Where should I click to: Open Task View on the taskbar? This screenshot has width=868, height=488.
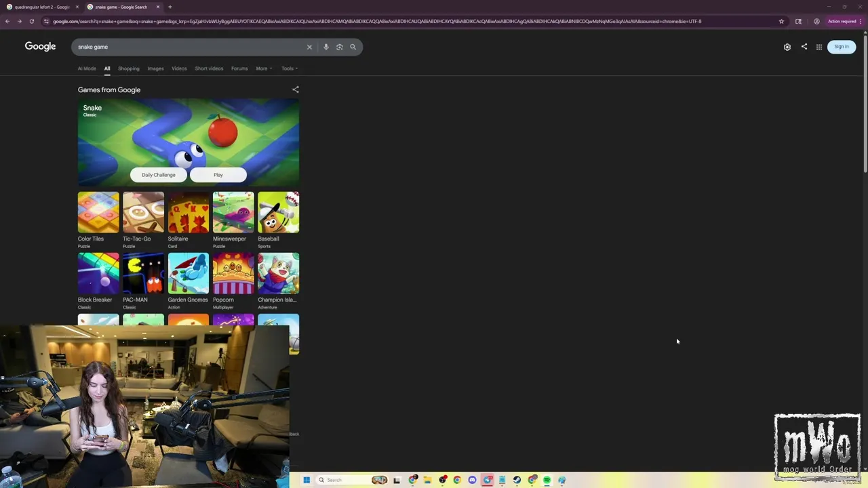tap(397, 480)
